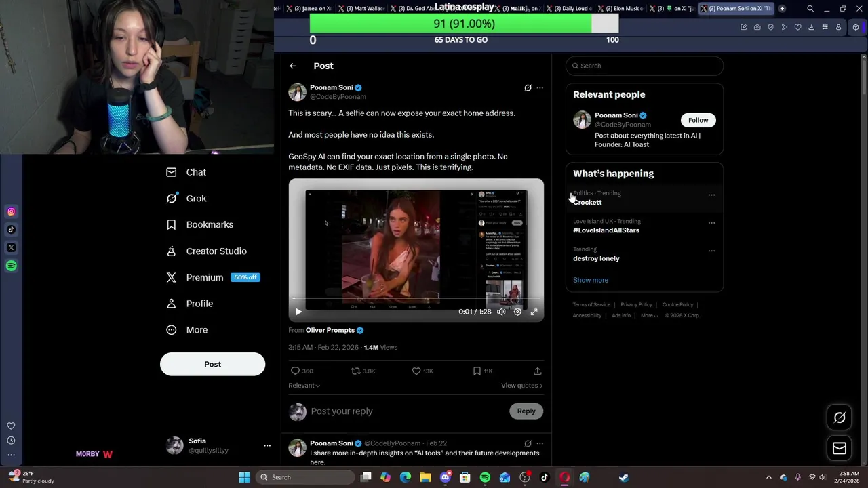Share the post with the share icon

537,371
